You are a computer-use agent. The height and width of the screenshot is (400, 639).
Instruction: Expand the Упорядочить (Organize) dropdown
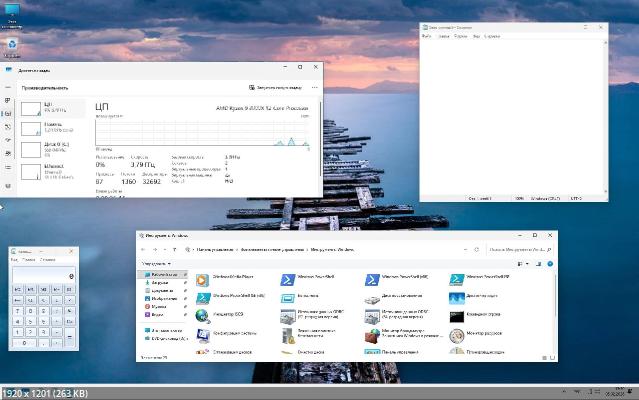[156, 264]
